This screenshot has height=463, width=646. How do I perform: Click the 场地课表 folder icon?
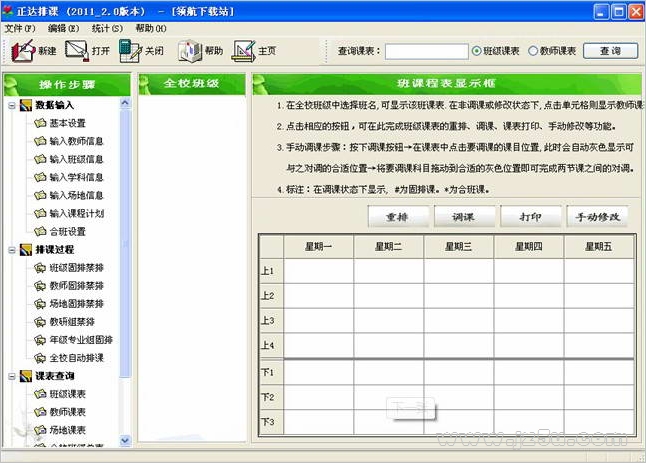tap(40, 430)
